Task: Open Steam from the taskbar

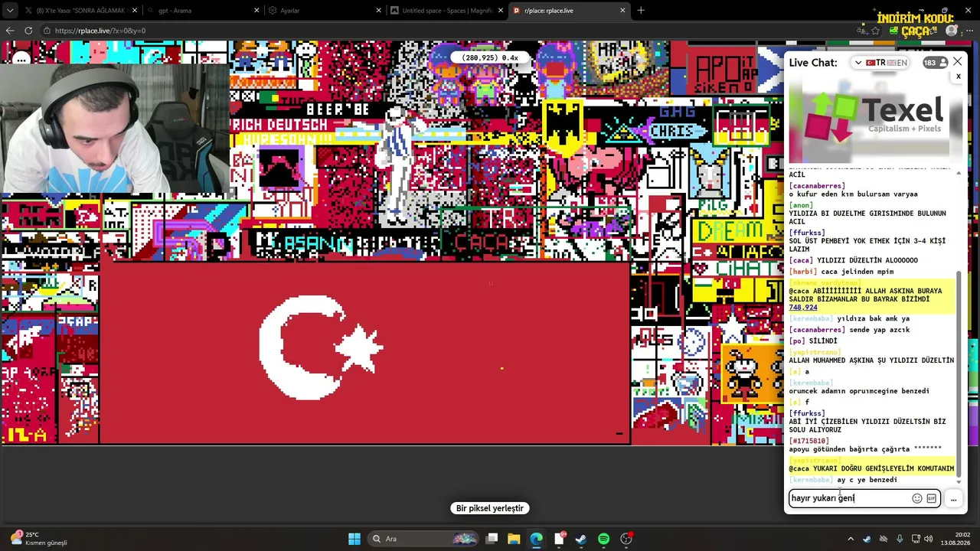Action: click(581, 539)
